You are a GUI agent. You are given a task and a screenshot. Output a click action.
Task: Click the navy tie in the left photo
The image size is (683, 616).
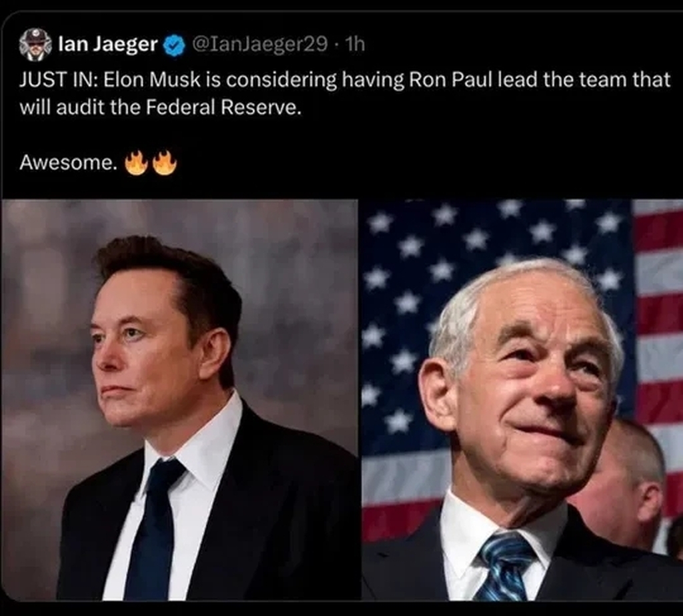[155, 527]
